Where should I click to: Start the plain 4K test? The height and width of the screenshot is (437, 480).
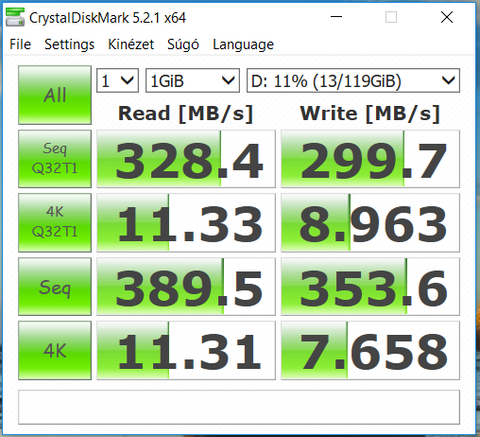55,350
